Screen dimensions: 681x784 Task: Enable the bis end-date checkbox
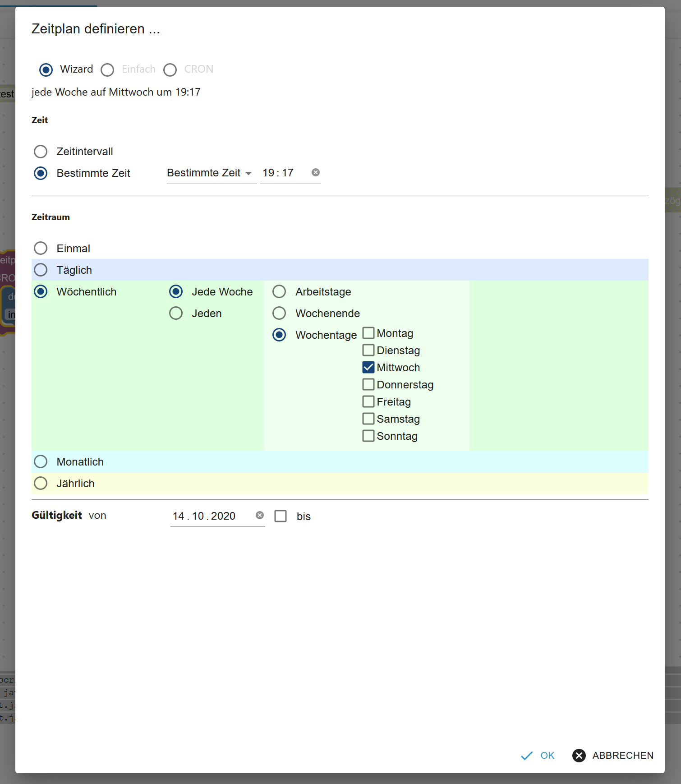281,516
